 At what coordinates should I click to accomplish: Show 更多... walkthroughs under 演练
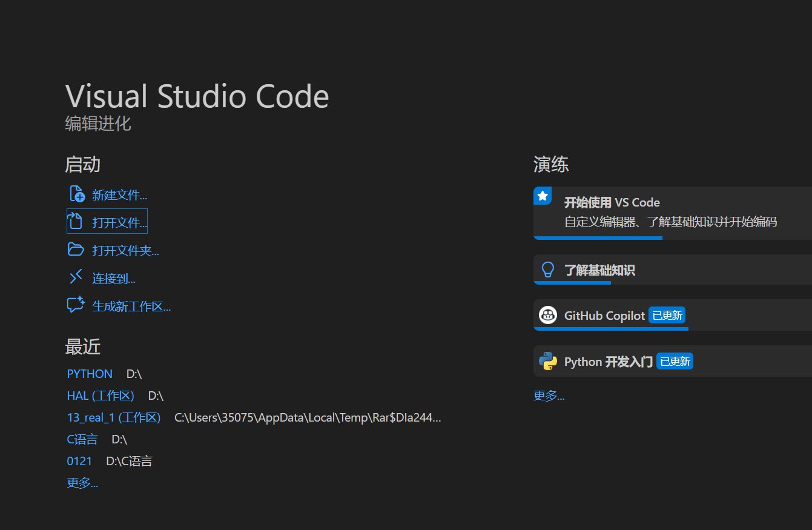(x=549, y=396)
